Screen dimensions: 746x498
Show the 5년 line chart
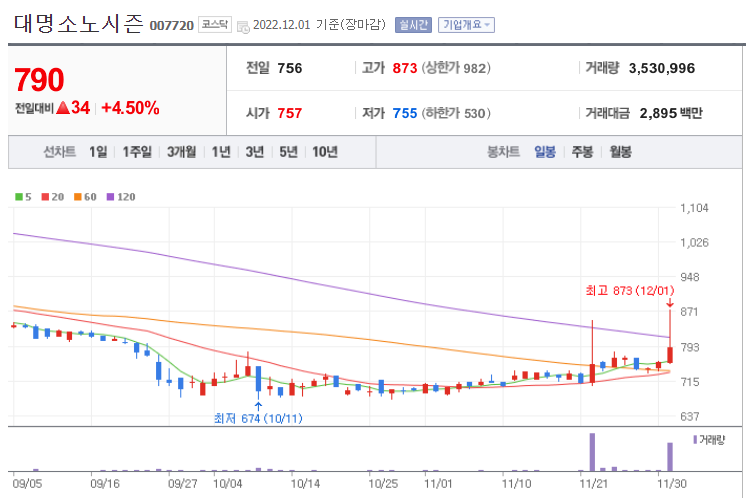pos(288,152)
